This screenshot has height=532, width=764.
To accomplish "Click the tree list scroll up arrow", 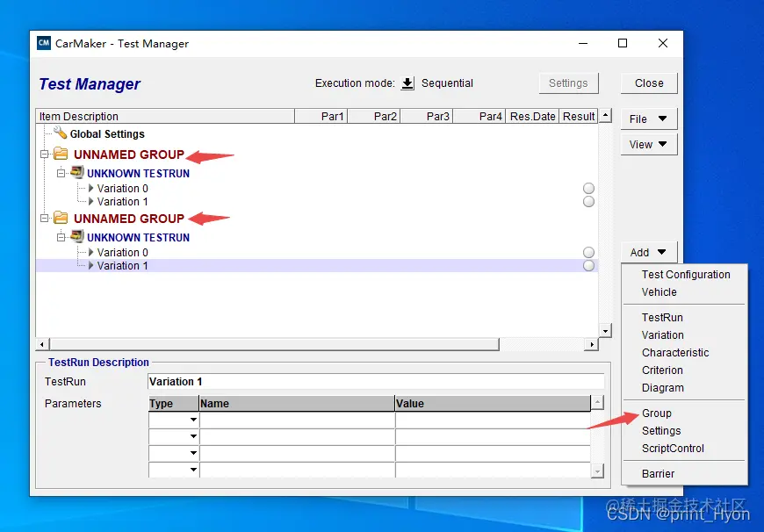I will coord(605,116).
